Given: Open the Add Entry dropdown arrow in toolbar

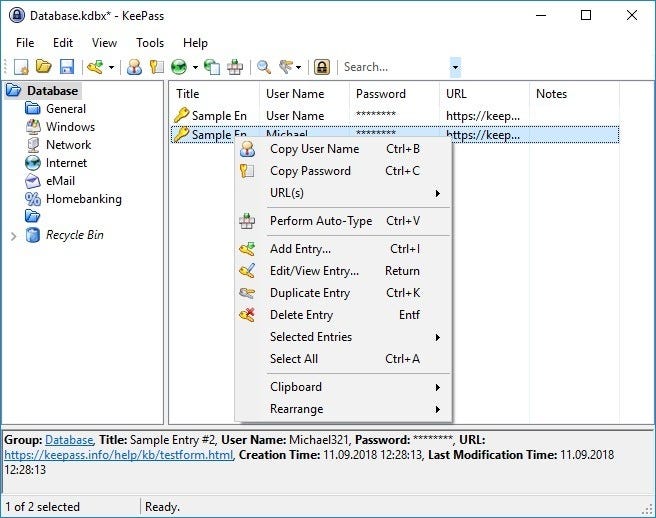Looking at the screenshot, I should click(112, 67).
